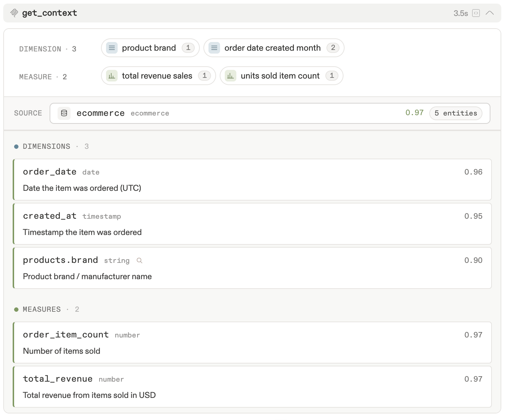The width and height of the screenshot is (506, 420).
Task: Click the 3.5s duration label
Action: tap(461, 13)
